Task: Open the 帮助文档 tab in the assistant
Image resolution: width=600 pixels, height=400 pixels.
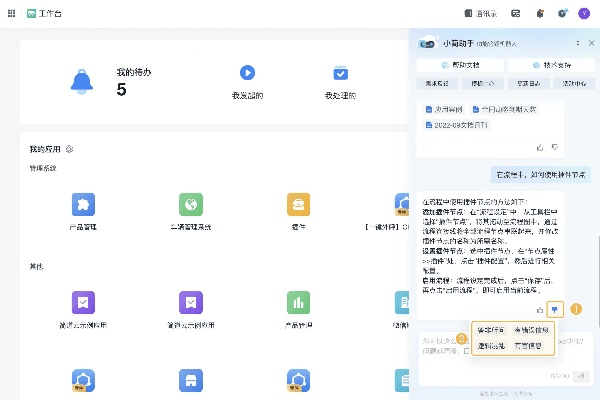Action: pyautogui.click(x=460, y=65)
